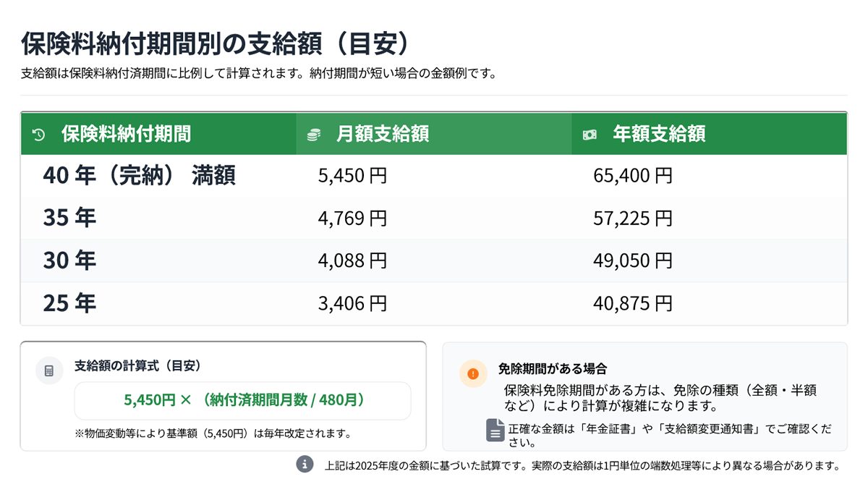The image size is (868, 487).
Task: Click the orange exclamation icon beside 免除期間がある場合
Action: click(x=473, y=373)
